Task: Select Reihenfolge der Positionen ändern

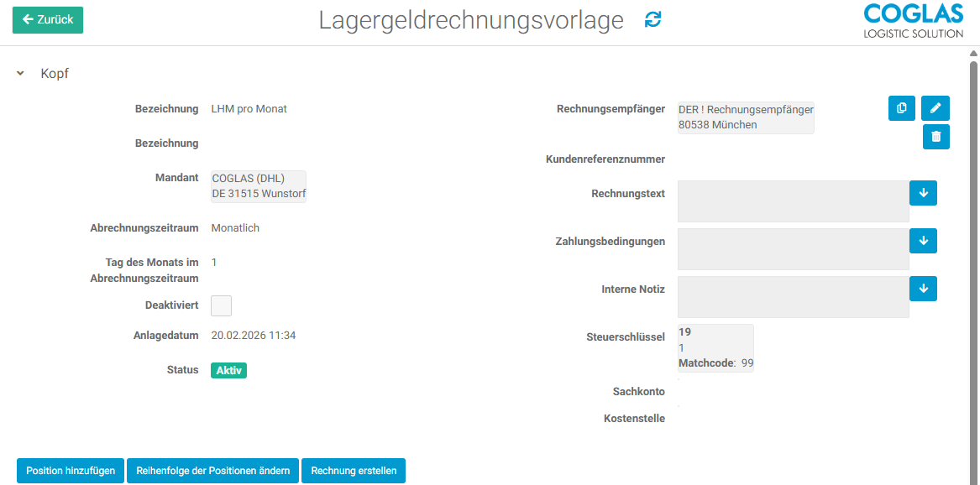Action: pos(212,471)
